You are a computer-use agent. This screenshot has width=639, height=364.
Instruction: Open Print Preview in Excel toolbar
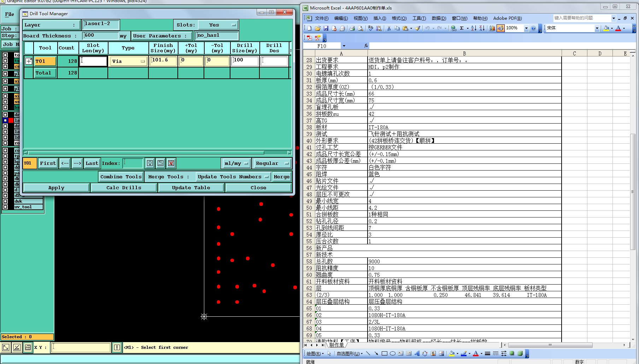click(x=360, y=28)
